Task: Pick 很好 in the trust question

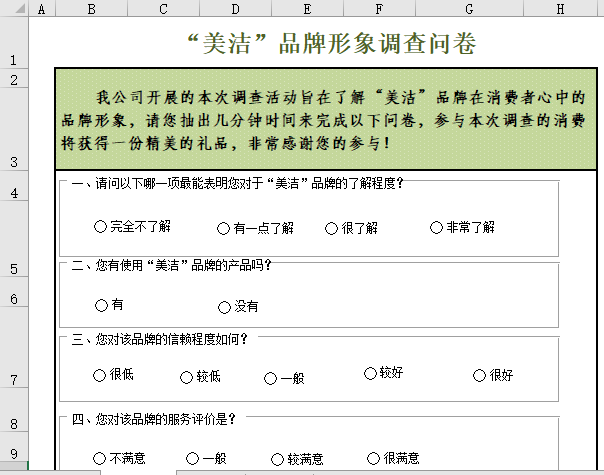Action: [x=479, y=375]
